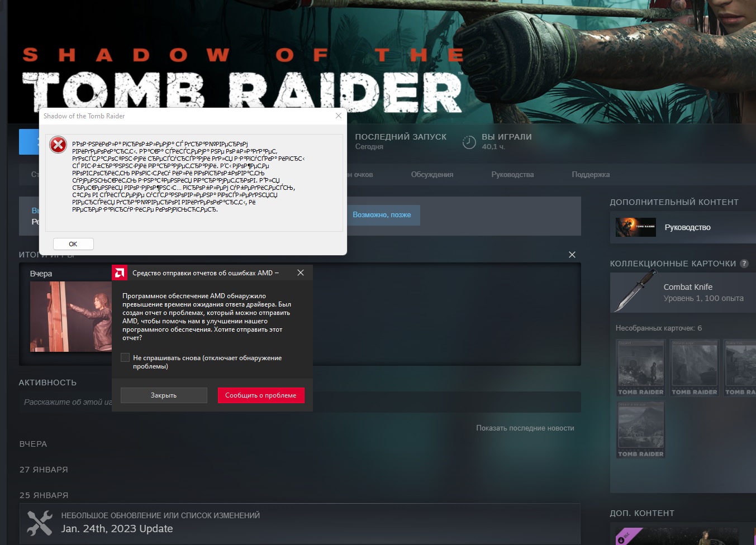Click the ПОСЛЕДНИЙ ЗАПУСК label
Screen dimensions: 756x545
click(x=401, y=137)
